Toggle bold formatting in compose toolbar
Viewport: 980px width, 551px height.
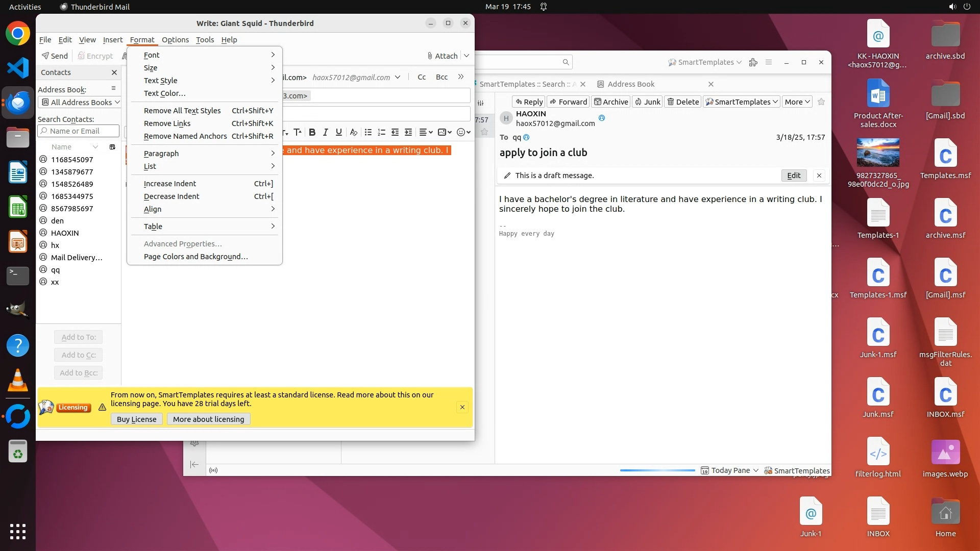[312, 132]
